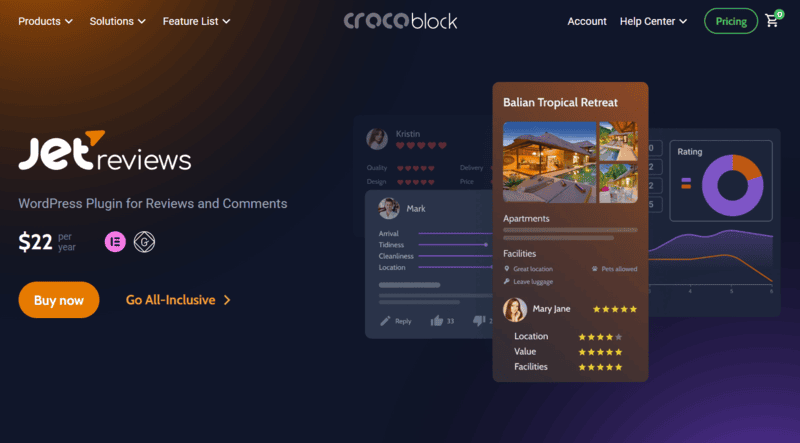Click the Buy now button
Screen dimensions: 800x443
pyautogui.click(x=59, y=300)
